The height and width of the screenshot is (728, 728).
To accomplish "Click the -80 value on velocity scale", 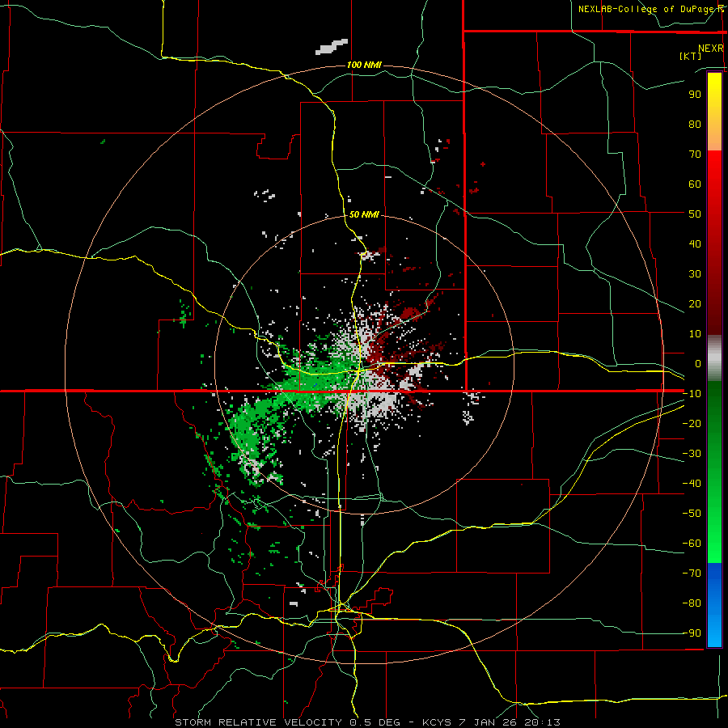I will [692, 603].
